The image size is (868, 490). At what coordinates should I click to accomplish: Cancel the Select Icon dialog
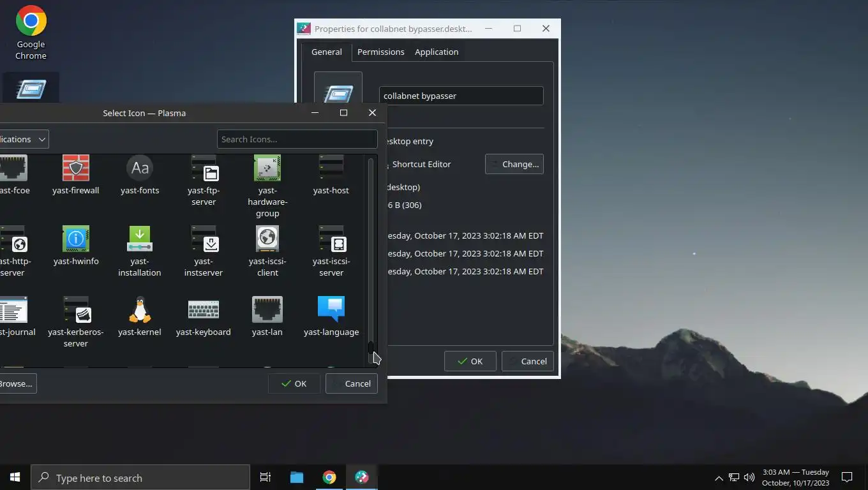coord(352,383)
